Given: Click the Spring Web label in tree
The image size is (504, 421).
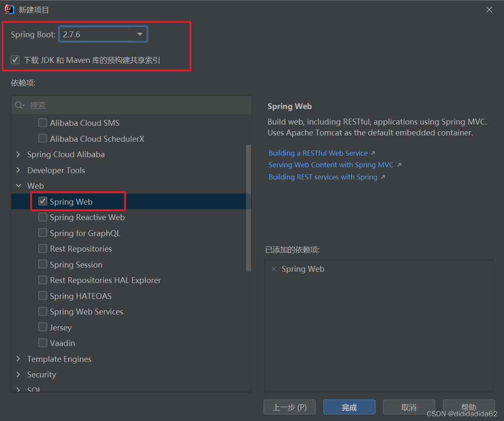Looking at the screenshot, I should [x=71, y=202].
